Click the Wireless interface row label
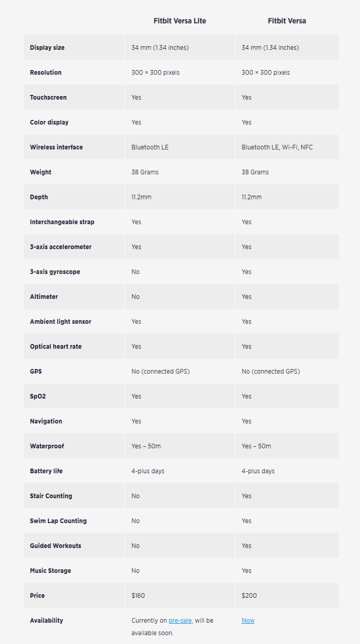The image size is (360, 644). (x=56, y=147)
